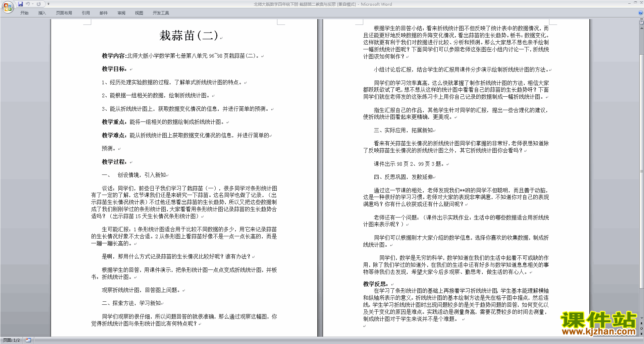The width and height of the screenshot is (644, 344).
Task: Click the 教学内容 heading line
Action: tap(181, 56)
